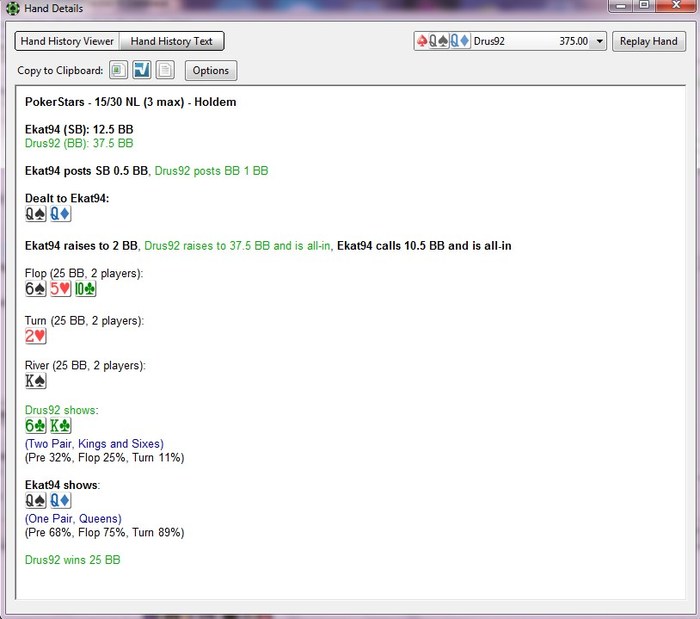The width and height of the screenshot is (700, 619).
Task: Click 'Turn (25 BB, 2 players):' label
Action: pyautogui.click(x=84, y=321)
